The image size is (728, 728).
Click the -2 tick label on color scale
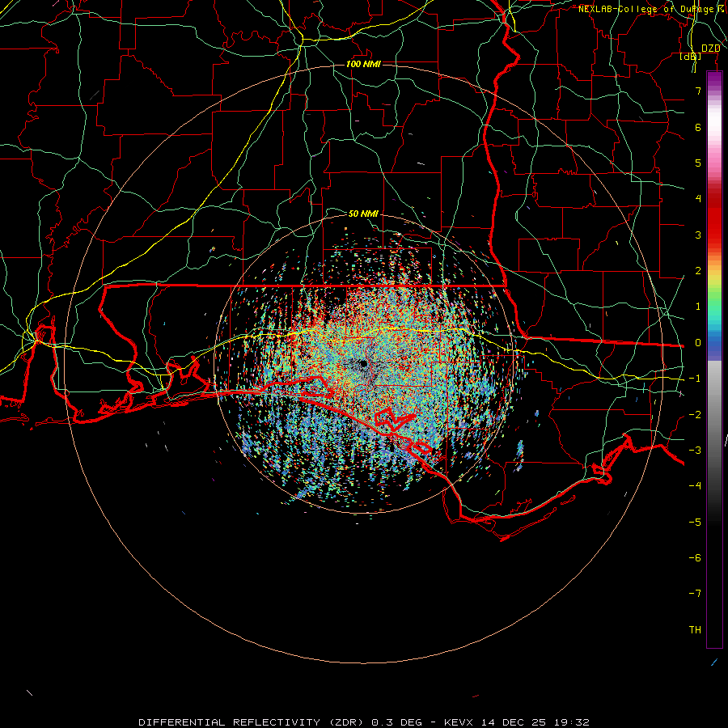(695, 415)
